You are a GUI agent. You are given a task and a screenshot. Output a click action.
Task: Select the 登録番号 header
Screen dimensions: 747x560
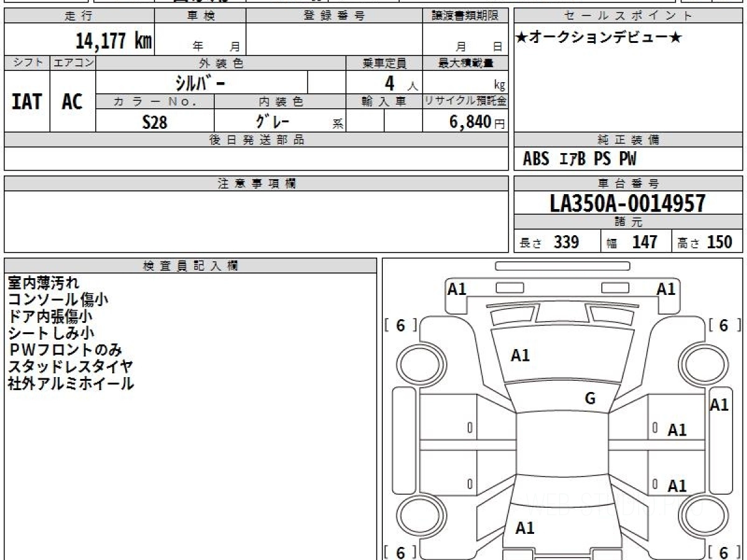[334, 16]
